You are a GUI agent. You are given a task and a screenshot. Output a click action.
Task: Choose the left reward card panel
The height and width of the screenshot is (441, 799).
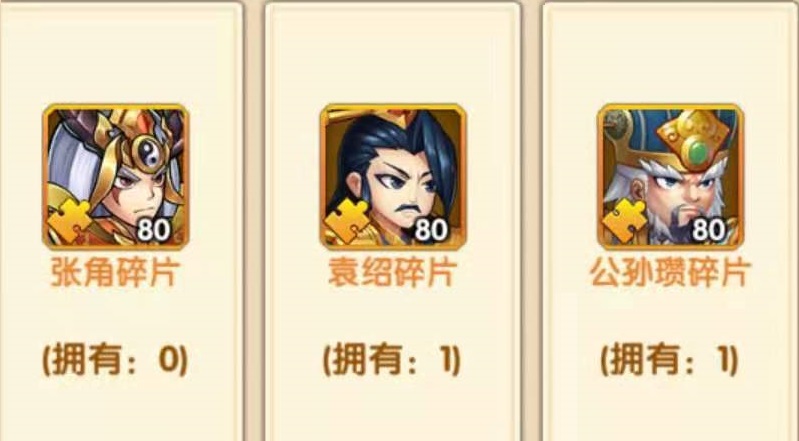121,221
